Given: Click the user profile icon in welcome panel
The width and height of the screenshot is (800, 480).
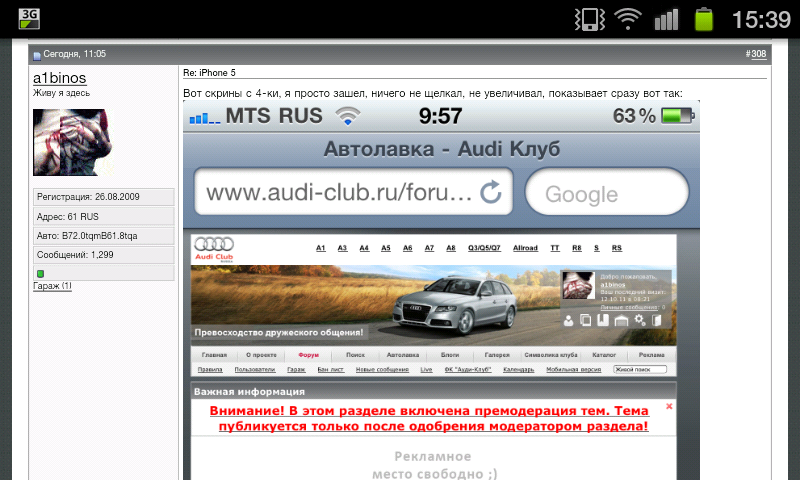Looking at the screenshot, I should (568, 320).
